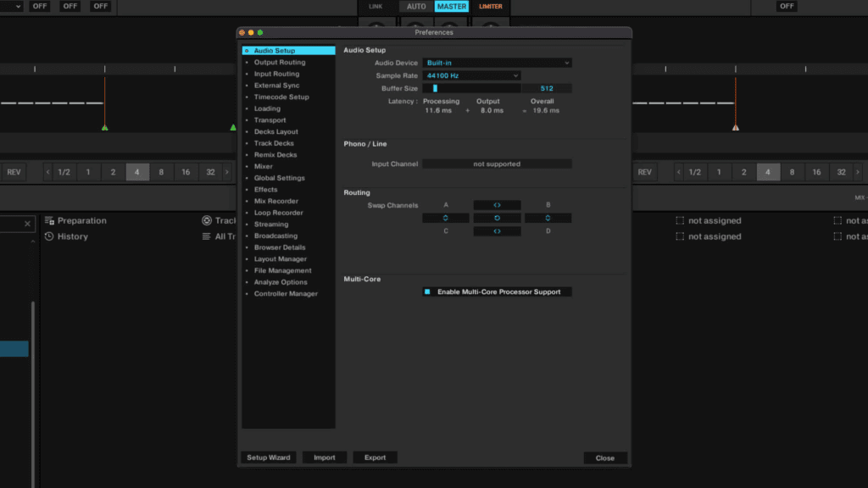Viewport: 868px width, 488px height.
Task: Toggle the AUTO master button
Action: 416,7
